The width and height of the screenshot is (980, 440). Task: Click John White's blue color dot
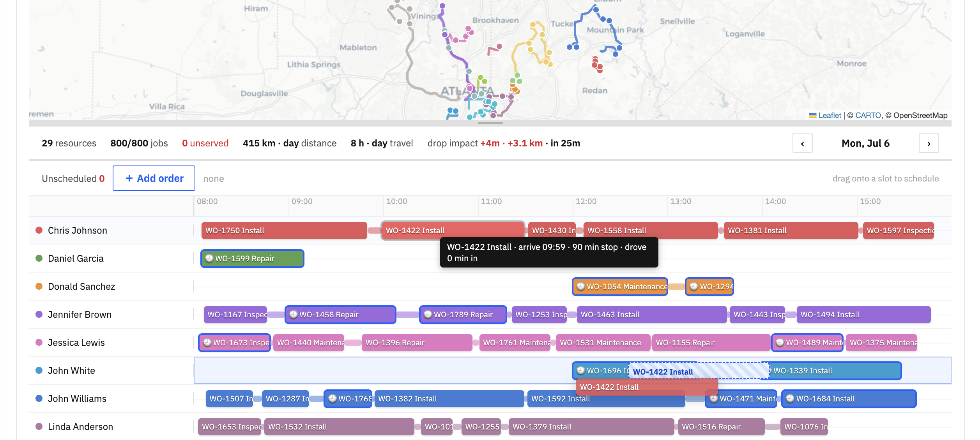pyautogui.click(x=39, y=370)
